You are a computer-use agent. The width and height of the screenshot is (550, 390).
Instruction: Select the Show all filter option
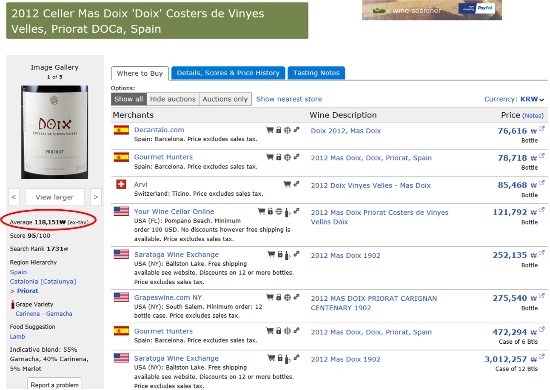click(x=129, y=99)
